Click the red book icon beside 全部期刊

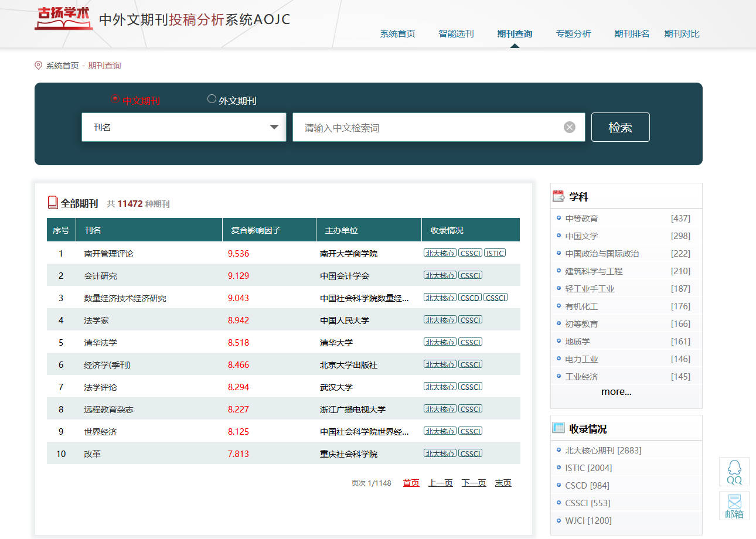point(53,203)
